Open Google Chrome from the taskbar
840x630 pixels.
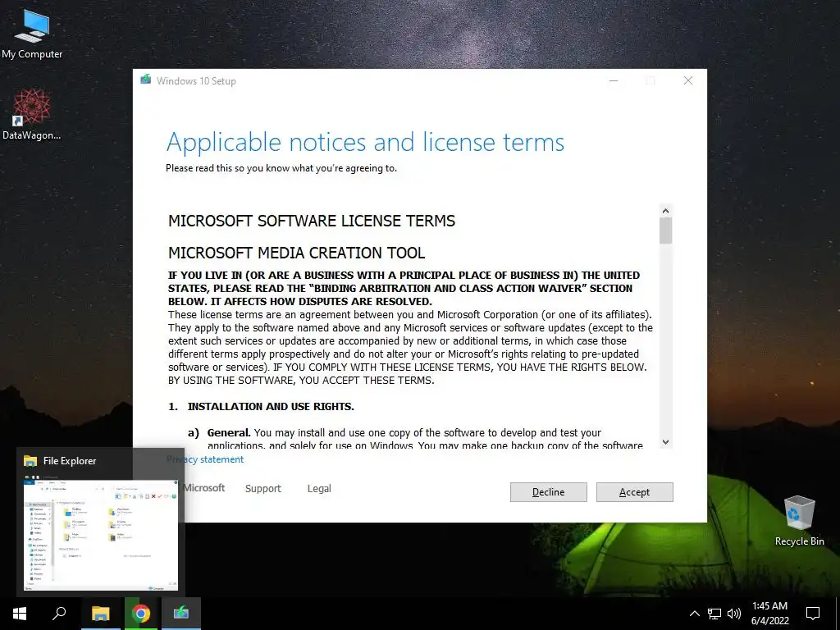click(141, 614)
